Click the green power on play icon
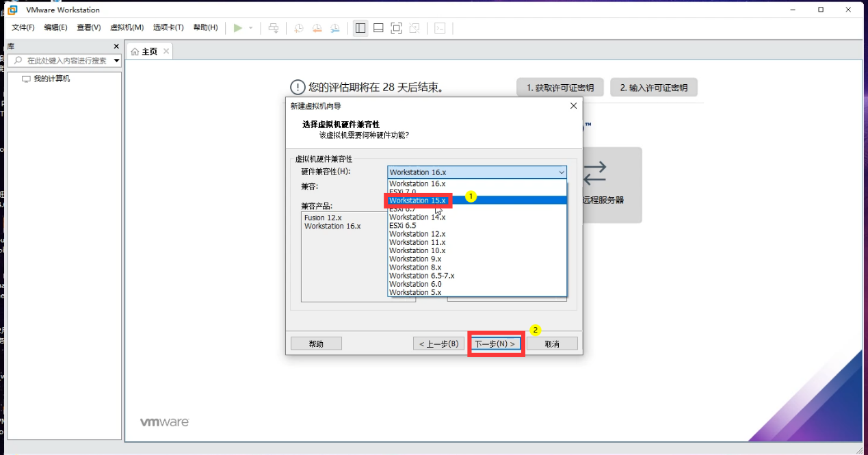Image resolution: width=868 pixels, height=455 pixels. (237, 28)
